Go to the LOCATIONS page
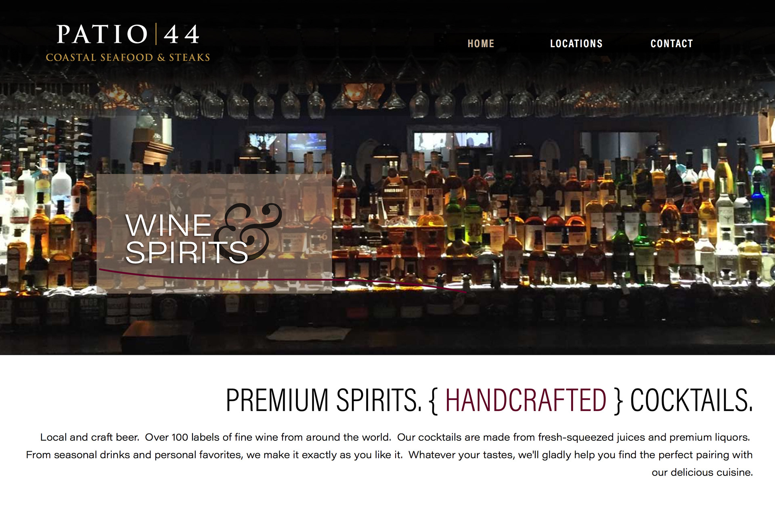The width and height of the screenshot is (775, 532). tap(576, 44)
